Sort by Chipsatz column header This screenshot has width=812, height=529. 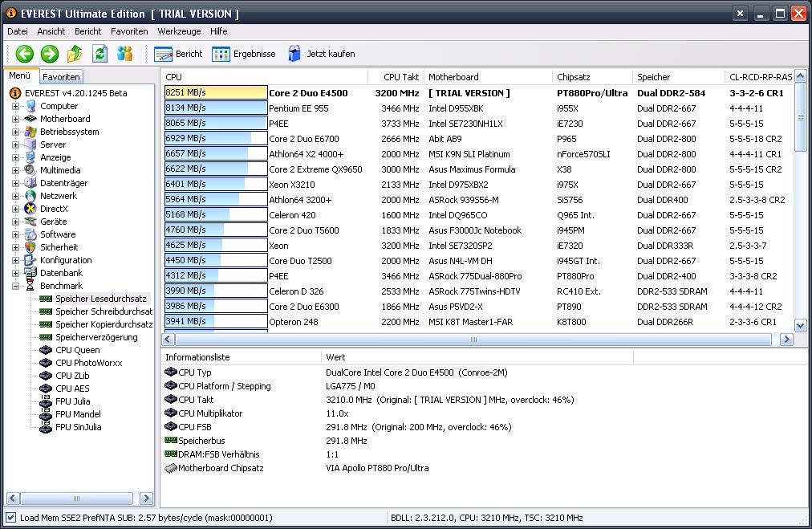[x=592, y=77]
